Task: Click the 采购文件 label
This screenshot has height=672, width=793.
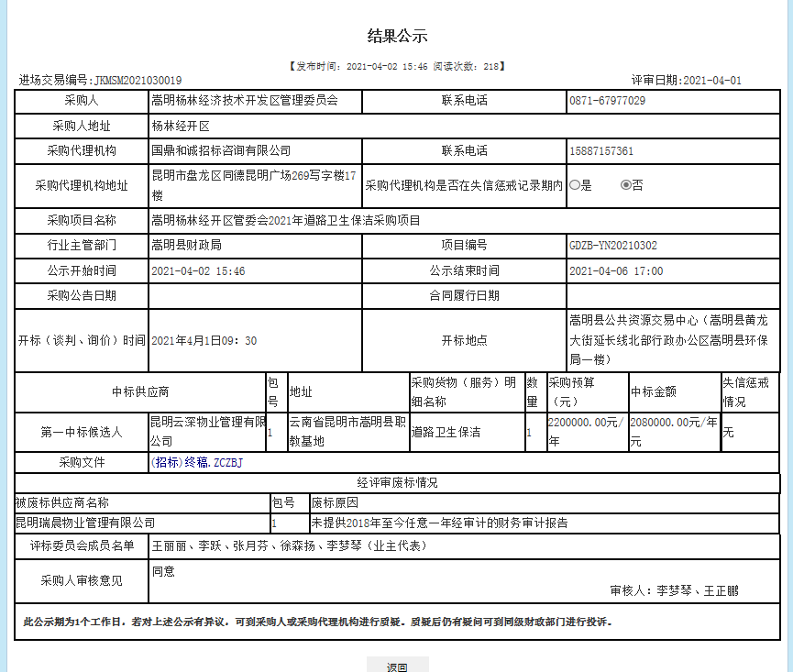Action: coord(82,463)
